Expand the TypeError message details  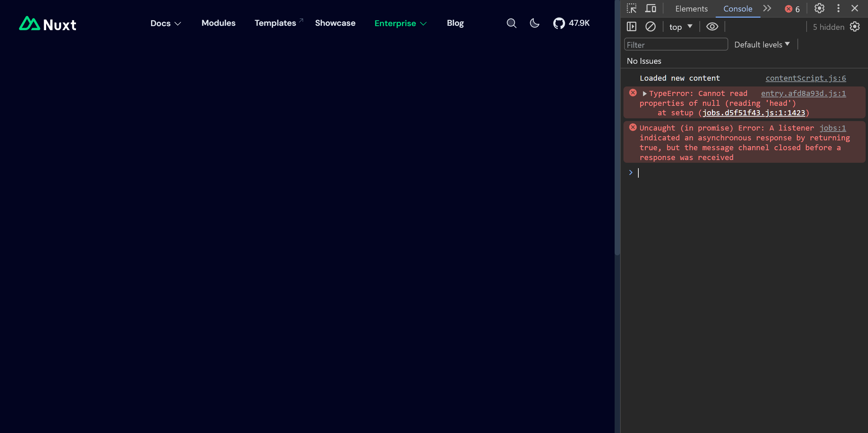[x=644, y=93]
